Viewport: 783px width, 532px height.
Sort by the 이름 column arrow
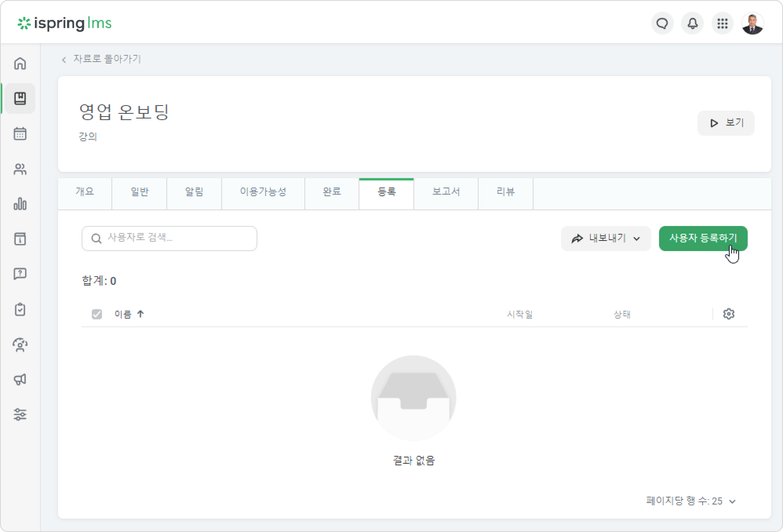tap(140, 314)
